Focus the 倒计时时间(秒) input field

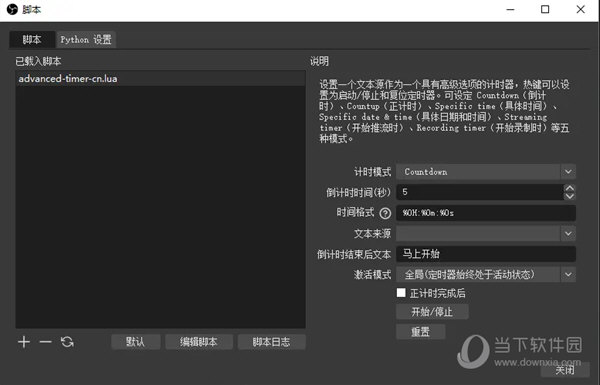point(480,192)
